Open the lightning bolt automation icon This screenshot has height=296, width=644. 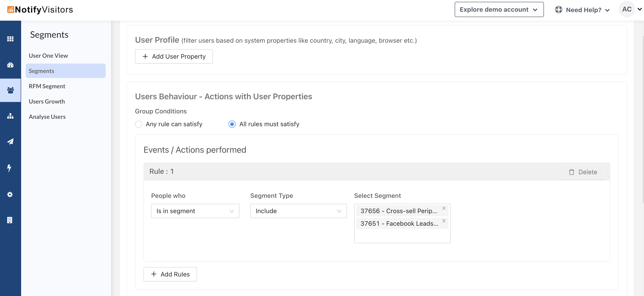click(x=9, y=168)
